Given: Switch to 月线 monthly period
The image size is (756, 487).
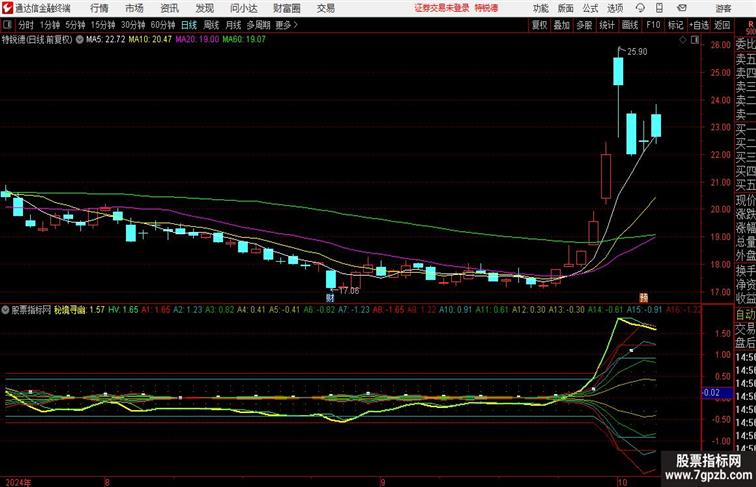Looking at the screenshot, I should click(233, 25).
